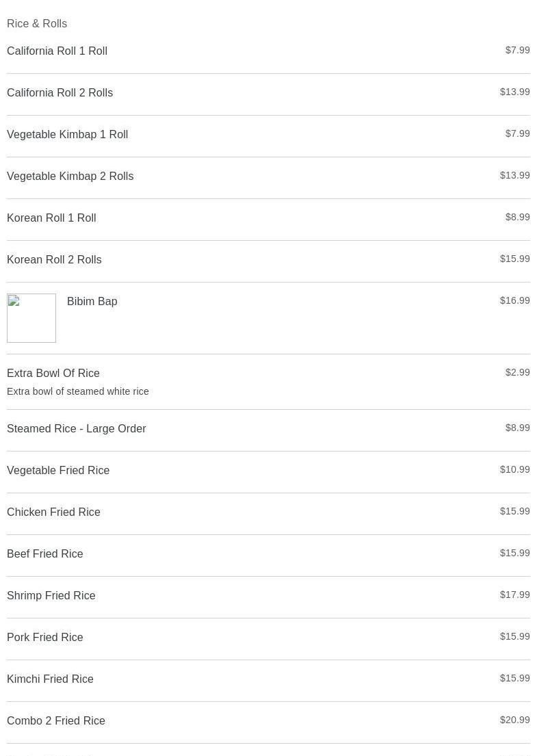Select Vegetable Kimbap 1 Roll
Viewport: 537px width, 756px height.
tap(68, 135)
